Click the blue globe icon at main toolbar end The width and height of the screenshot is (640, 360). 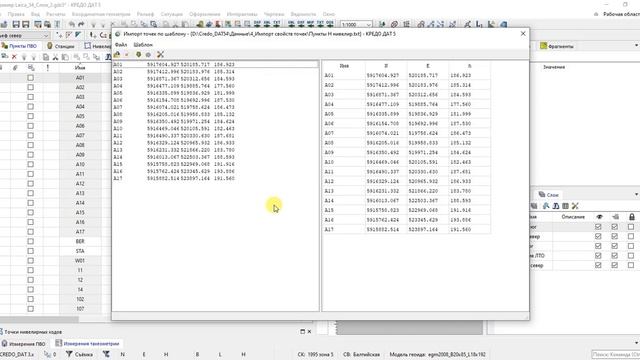point(504,24)
